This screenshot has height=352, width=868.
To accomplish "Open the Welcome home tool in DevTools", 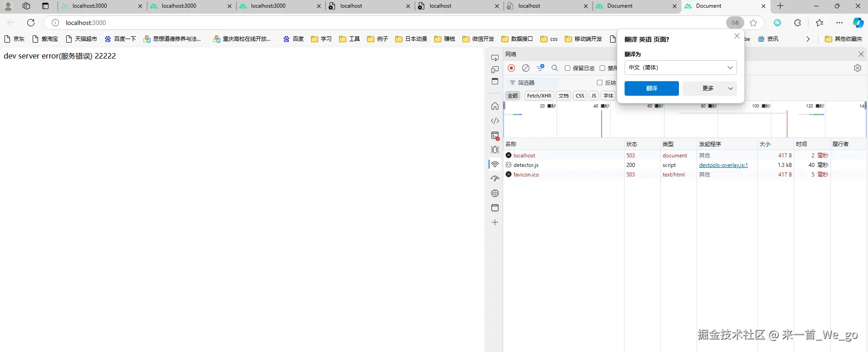I will [495, 106].
